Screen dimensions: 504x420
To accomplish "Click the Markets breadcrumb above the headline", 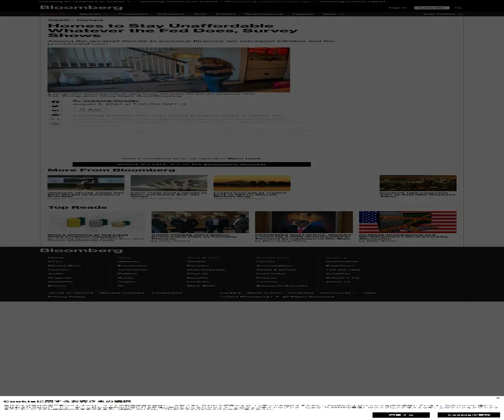I will point(90,20).
